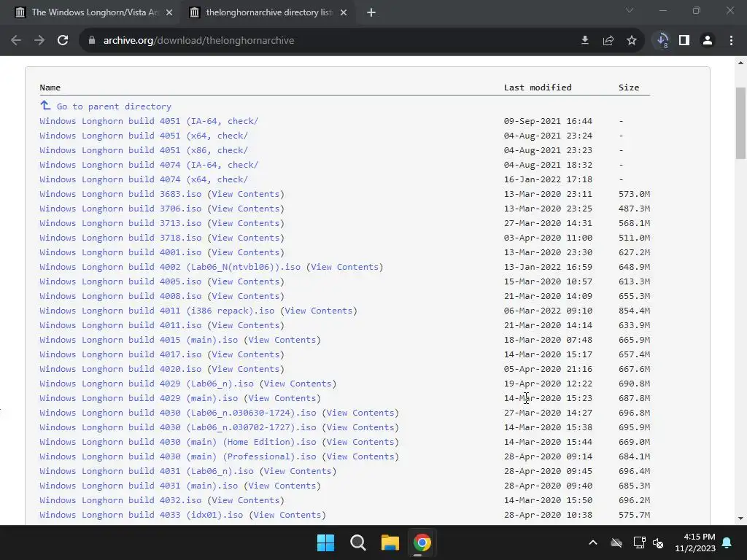Image resolution: width=747 pixels, height=560 pixels.
Task: Download build 4030 (main) (Home Edition).iso
Action: tap(178, 442)
